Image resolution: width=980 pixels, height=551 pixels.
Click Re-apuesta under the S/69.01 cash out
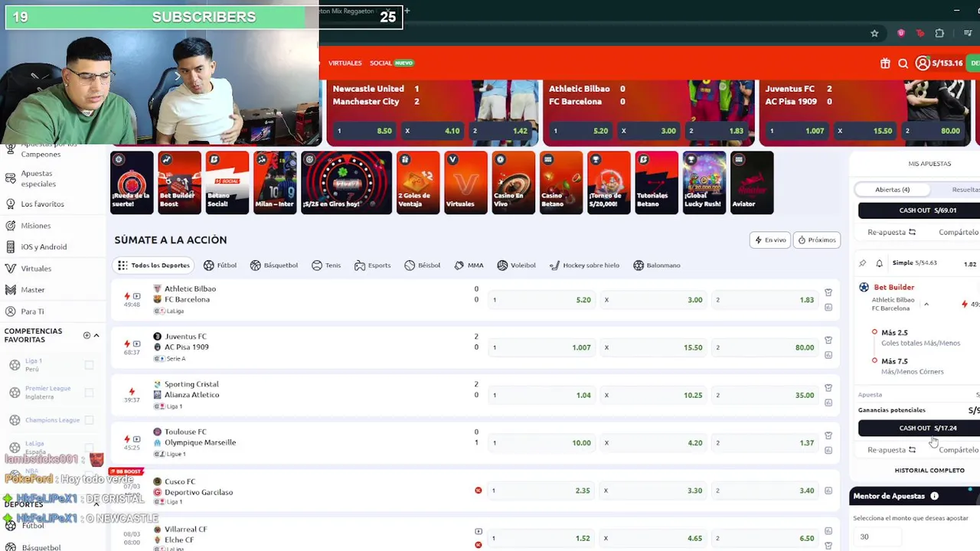[891, 232]
